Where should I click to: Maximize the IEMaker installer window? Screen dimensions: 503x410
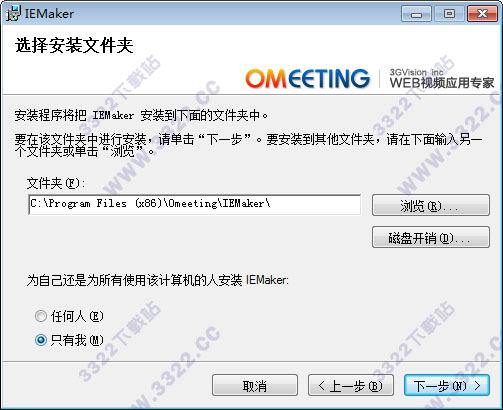[449, 14]
